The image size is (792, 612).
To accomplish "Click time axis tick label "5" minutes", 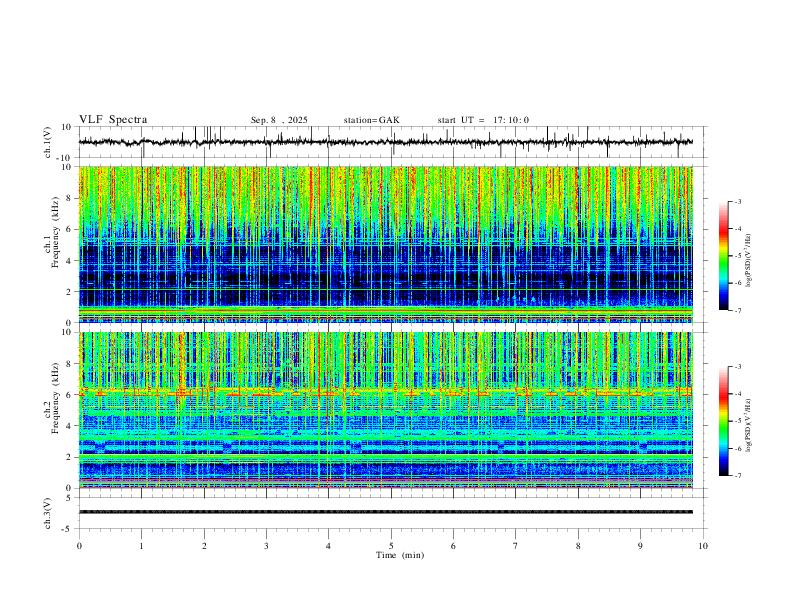I will (391, 546).
